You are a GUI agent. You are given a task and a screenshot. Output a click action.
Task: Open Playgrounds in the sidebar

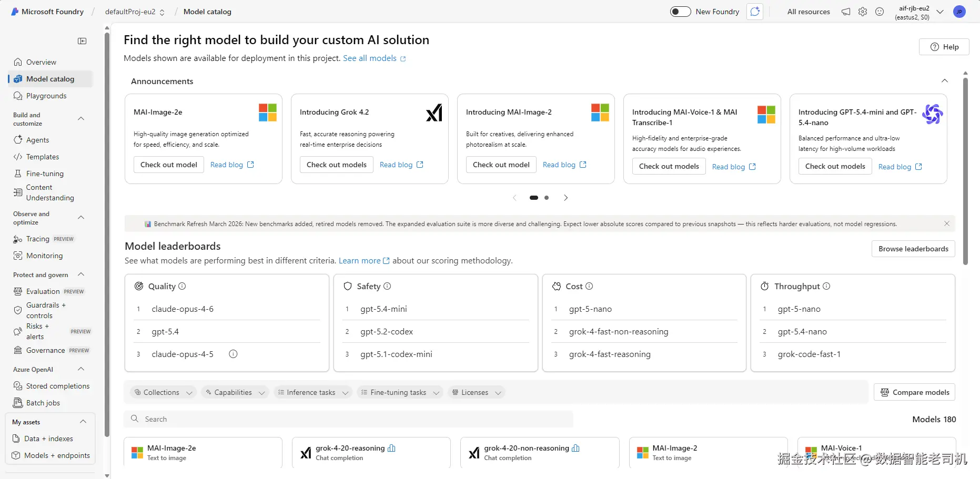(x=50, y=96)
